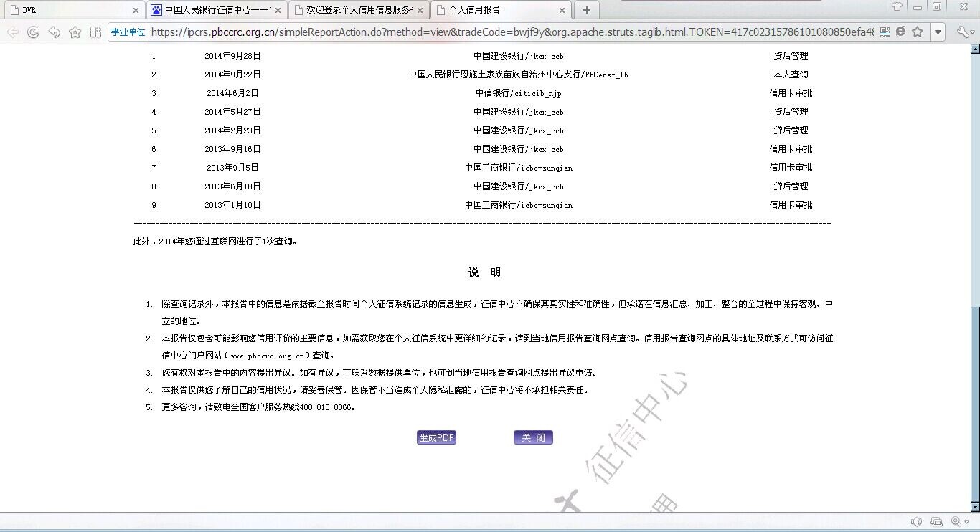Image resolution: width=980 pixels, height=532 pixels.
Task: Click the multi-window icon in status bar
Action: (936, 522)
